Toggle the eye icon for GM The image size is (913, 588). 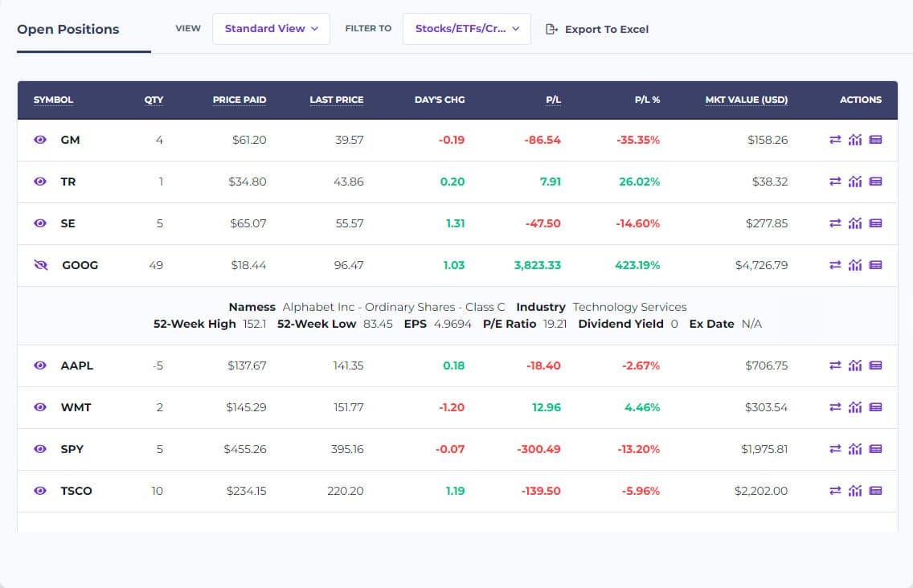[x=39, y=140]
